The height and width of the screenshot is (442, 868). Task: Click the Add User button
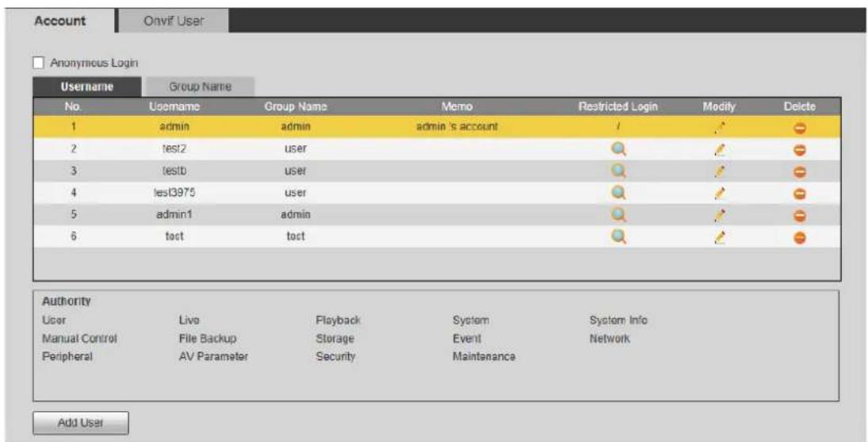[x=81, y=423]
